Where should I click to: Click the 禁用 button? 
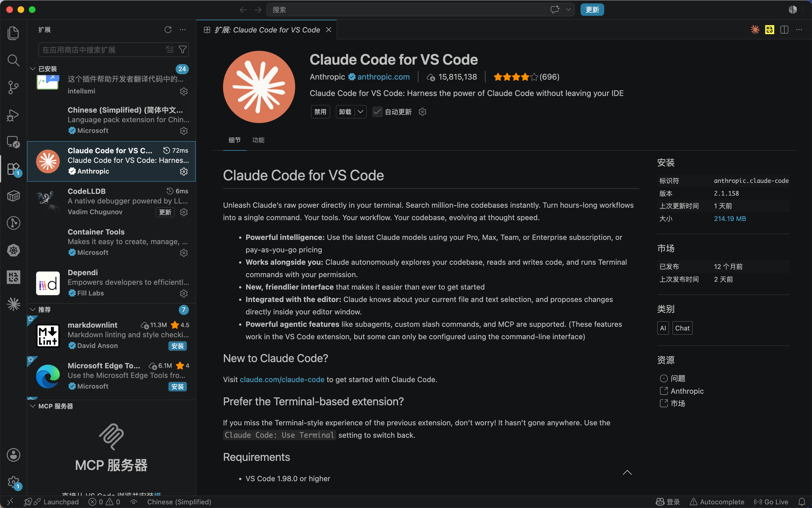click(321, 112)
